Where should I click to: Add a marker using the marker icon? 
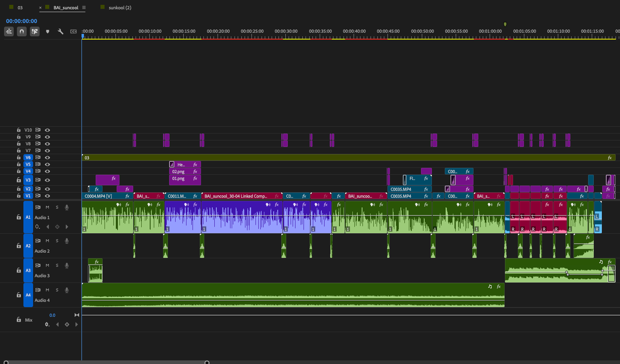[48, 31]
